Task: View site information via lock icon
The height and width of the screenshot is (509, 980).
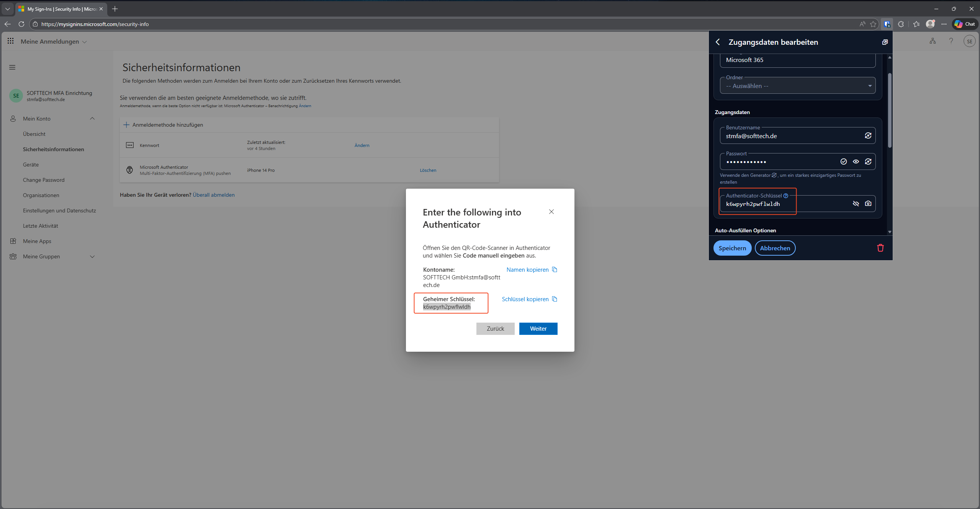Action: tap(35, 24)
